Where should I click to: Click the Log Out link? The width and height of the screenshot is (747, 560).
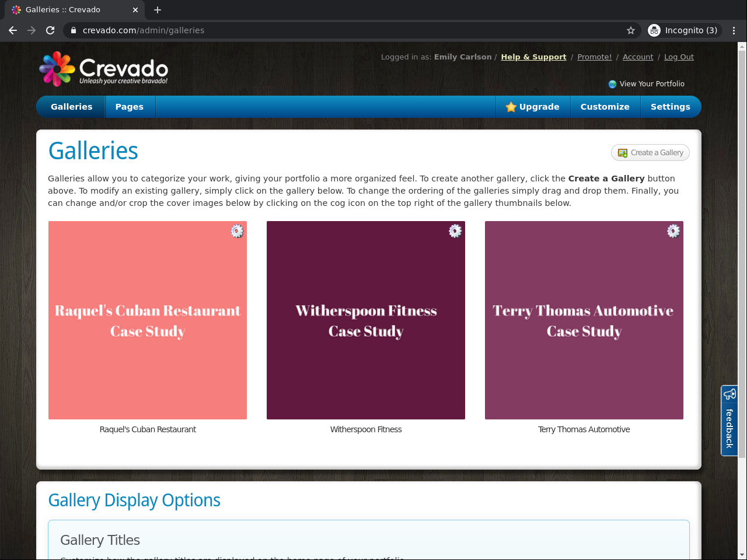(679, 57)
